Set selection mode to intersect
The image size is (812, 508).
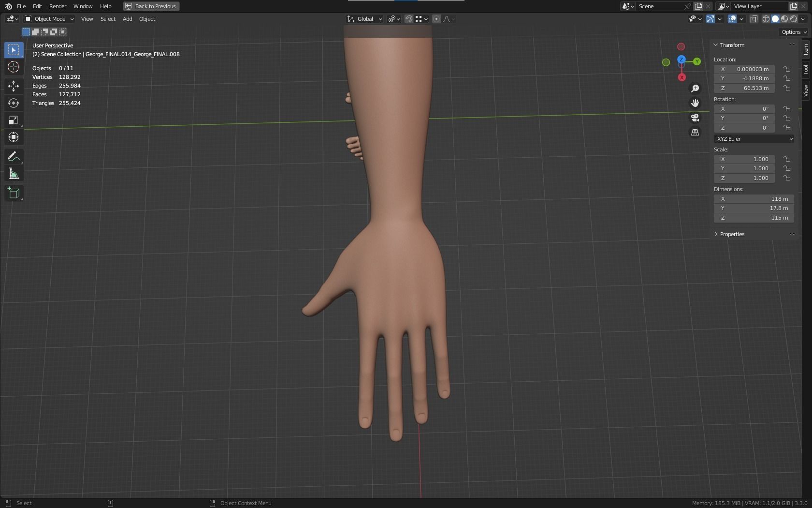click(x=63, y=32)
